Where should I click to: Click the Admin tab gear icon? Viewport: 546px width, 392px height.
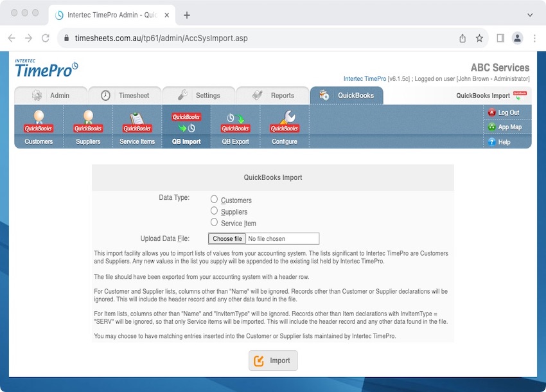click(x=37, y=95)
